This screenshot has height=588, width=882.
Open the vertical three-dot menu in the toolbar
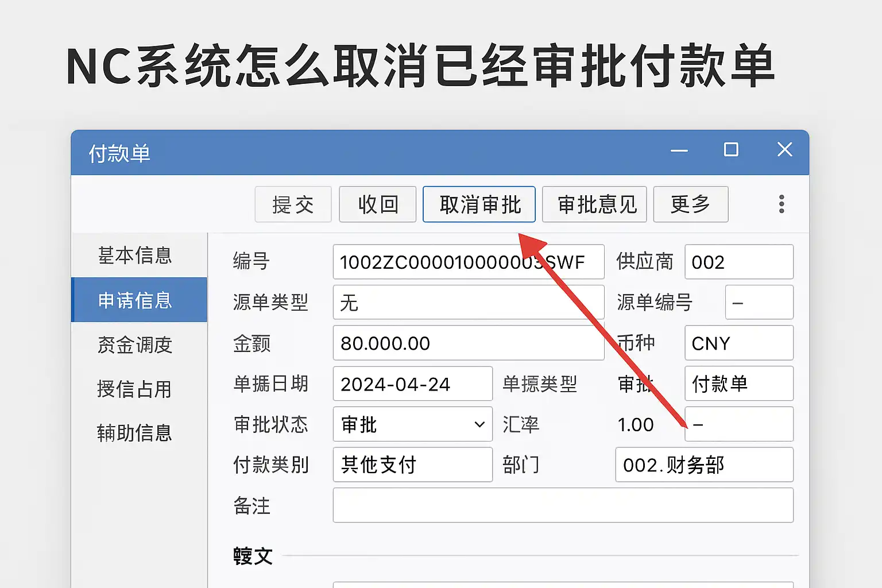(782, 204)
